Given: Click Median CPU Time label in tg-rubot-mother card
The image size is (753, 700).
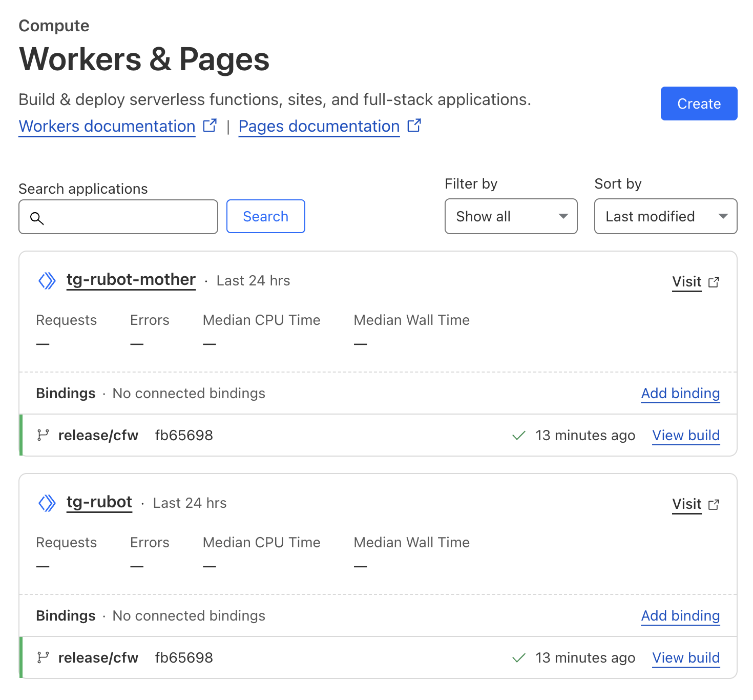Looking at the screenshot, I should coord(262,320).
